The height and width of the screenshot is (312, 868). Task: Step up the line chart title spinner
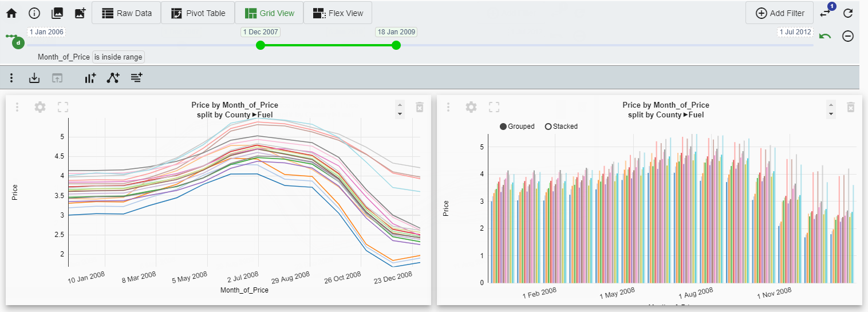click(x=400, y=104)
